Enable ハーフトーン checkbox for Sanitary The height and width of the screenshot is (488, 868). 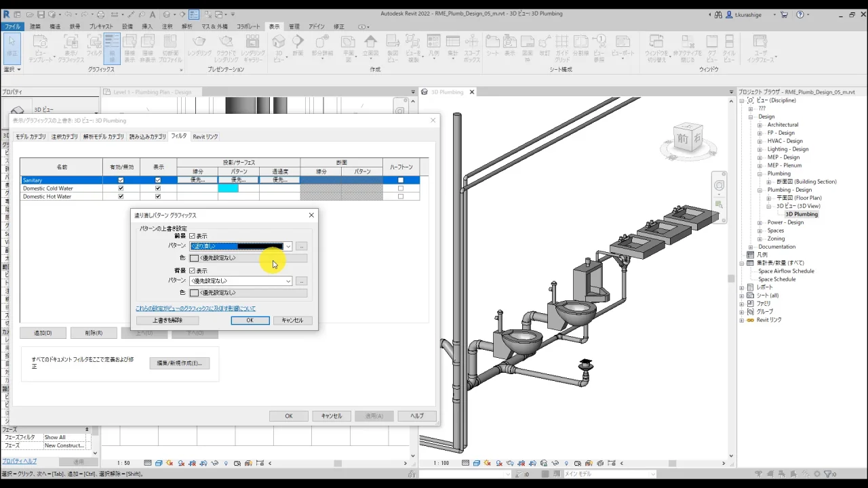point(401,180)
